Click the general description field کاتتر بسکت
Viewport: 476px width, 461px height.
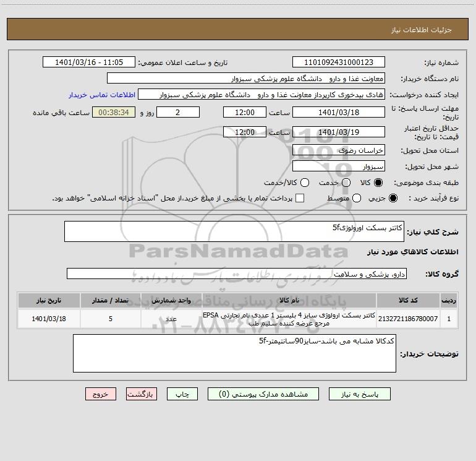click(x=234, y=231)
